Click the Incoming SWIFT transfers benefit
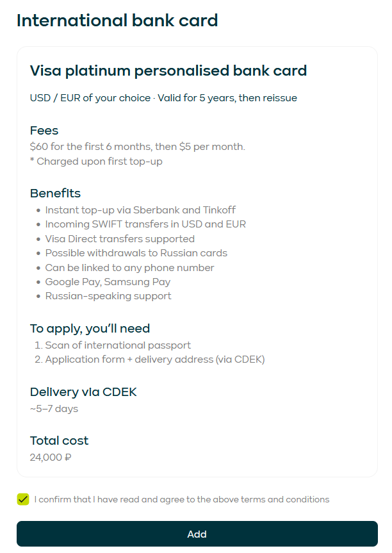Screen dimensions: 392x553 coord(145,224)
